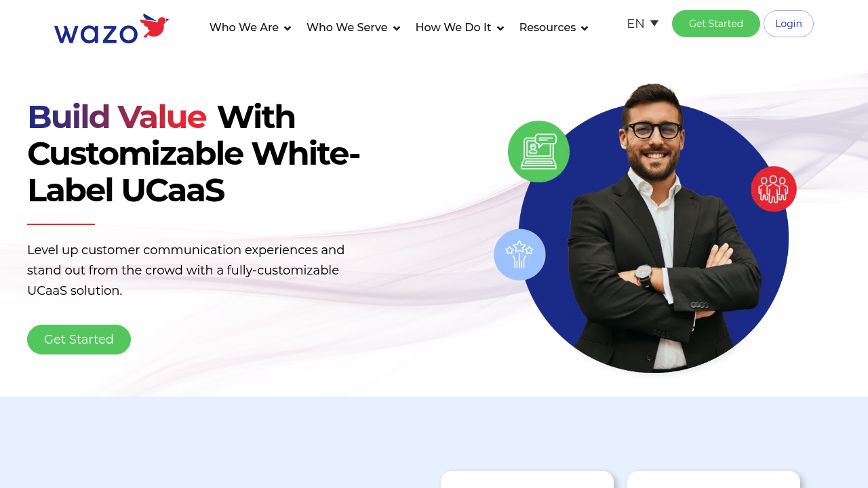This screenshot has height=488, width=868.
Task: Click the Login button
Action: tap(789, 24)
